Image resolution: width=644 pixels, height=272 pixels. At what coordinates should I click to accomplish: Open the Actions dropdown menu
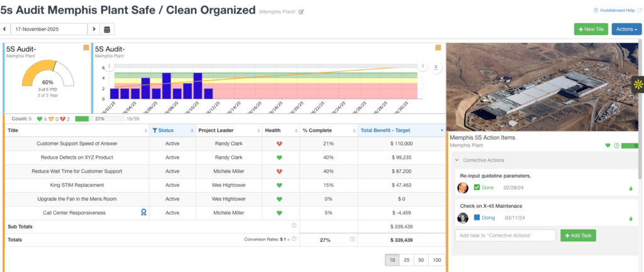coord(626,29)
